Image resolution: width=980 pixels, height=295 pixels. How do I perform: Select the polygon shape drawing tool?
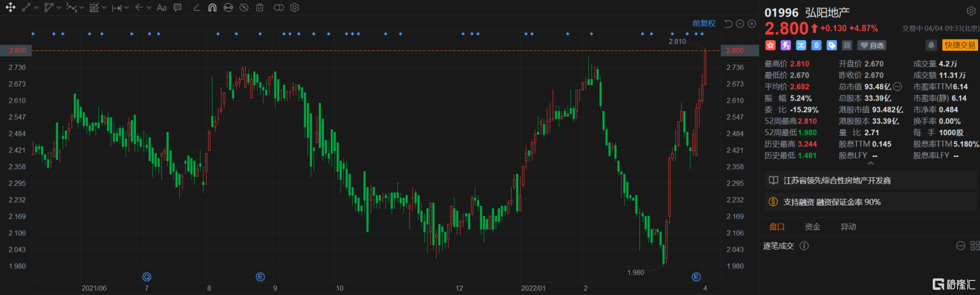(48, 8)
